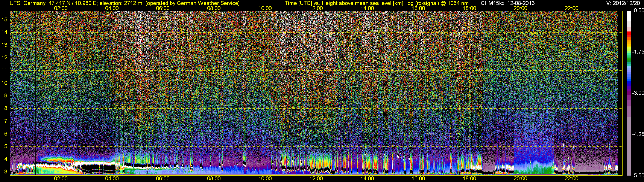Click the -4.25 value on the color scale
This screenshot has height=182, width=644.
pos(638,134)
